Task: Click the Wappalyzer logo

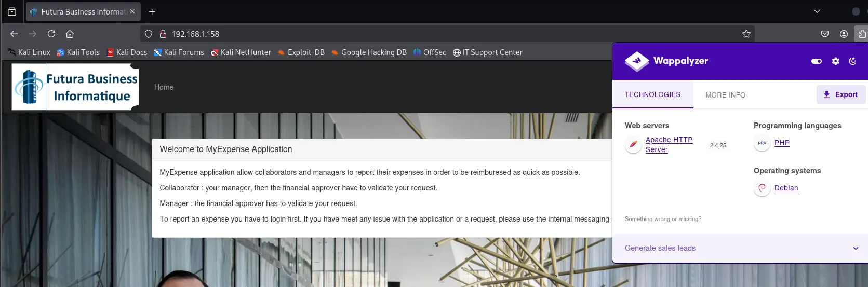Action: 666,61
